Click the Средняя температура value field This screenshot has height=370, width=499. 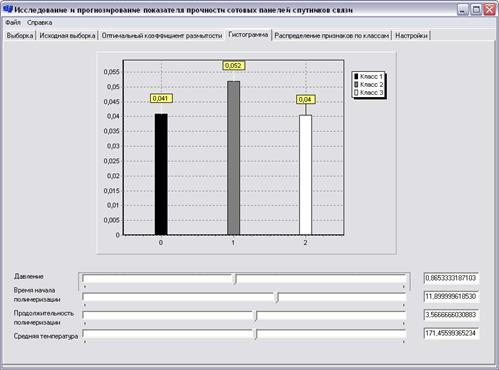(x=451, y=333)
